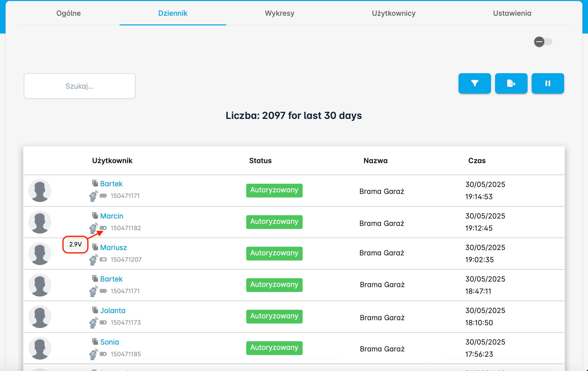Open the Ogólne tab
The image size is (588, 371).
pyautogui.click(x=69, y=13)
